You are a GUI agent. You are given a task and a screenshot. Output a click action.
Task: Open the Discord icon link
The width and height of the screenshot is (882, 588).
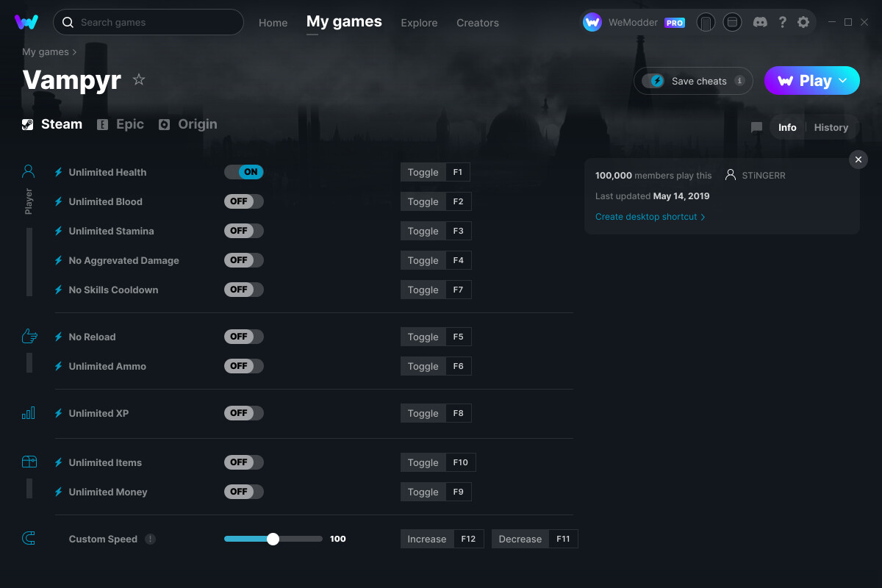[x=761, y=22]
